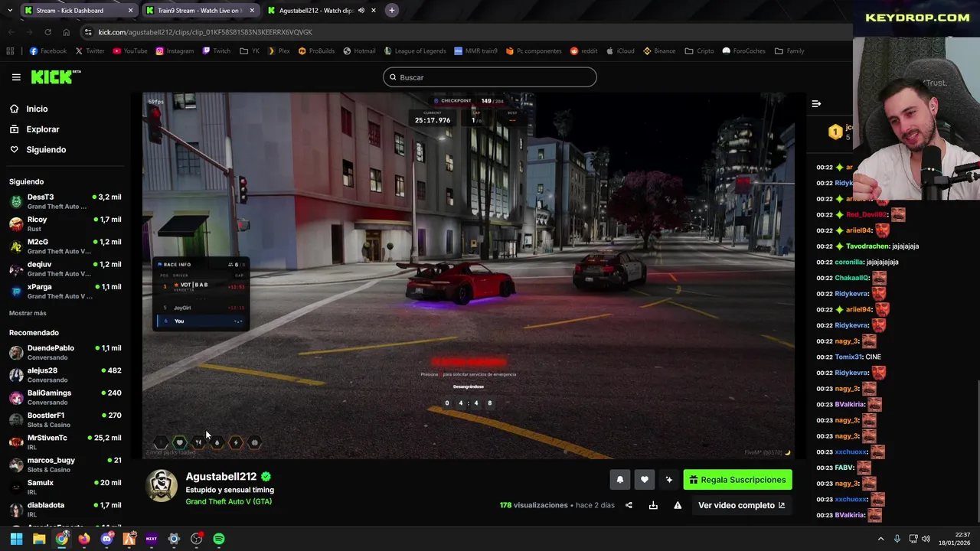
Task: Open Spotify from taskbar
Action: (219, 539)
